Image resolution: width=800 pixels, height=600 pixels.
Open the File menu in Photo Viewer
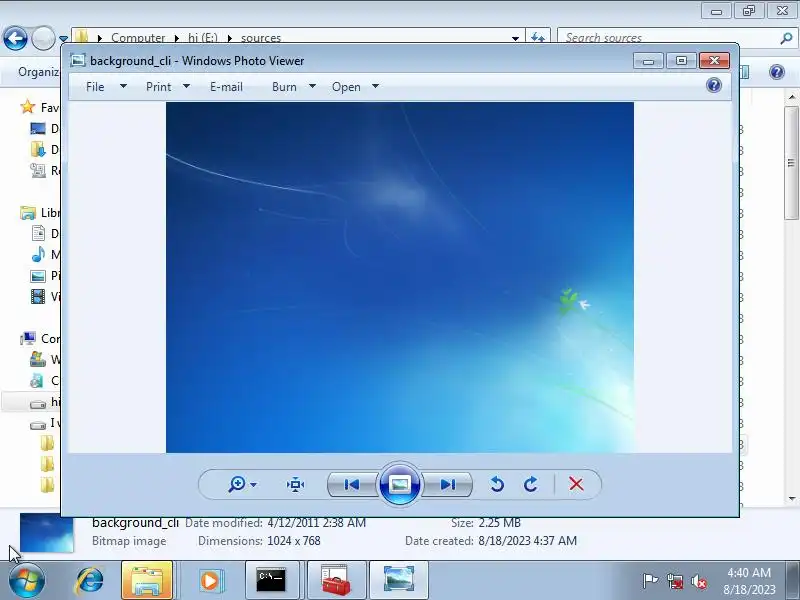[x=95, y=87]
